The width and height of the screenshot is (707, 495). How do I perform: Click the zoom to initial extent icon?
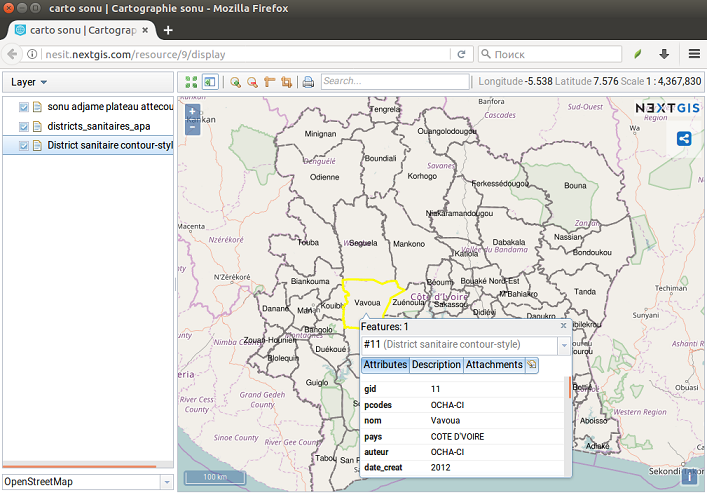(x=192, y=82)
